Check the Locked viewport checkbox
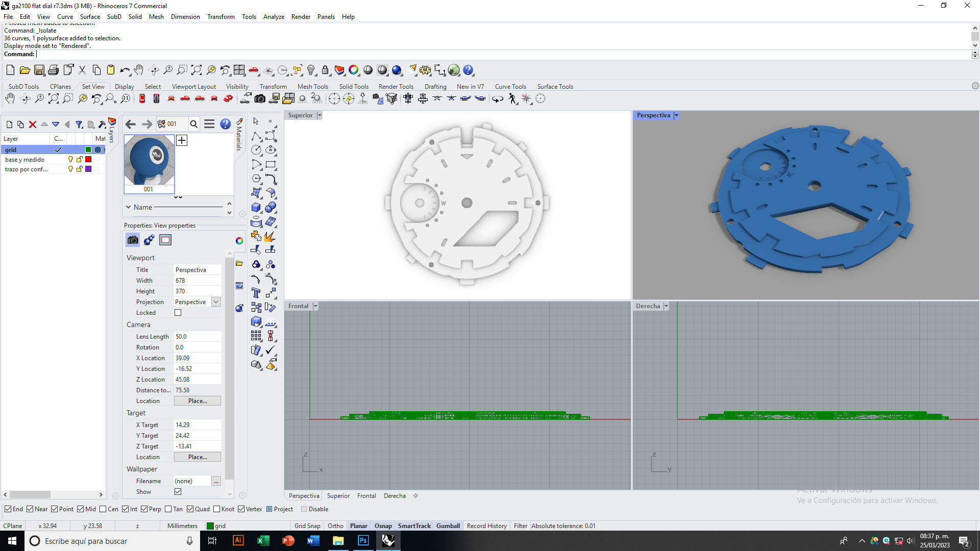 [x=178, y=313]
